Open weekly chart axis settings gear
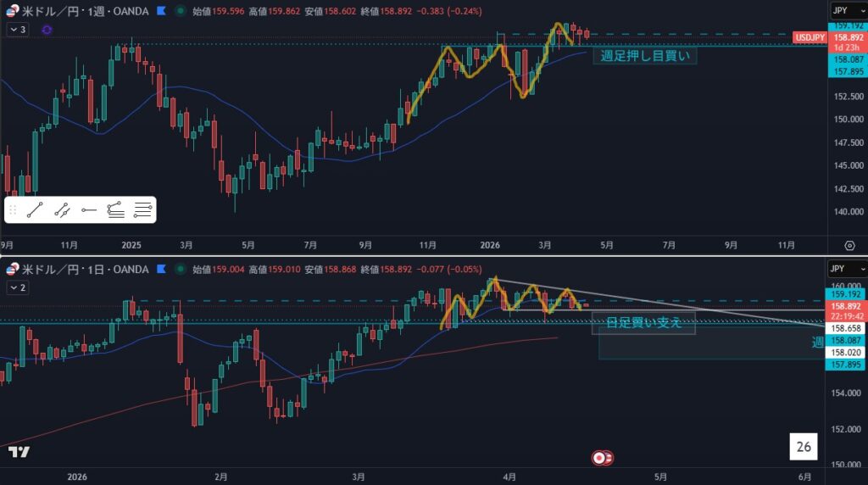This screenshot has height=485, width=868. [849, 245]
